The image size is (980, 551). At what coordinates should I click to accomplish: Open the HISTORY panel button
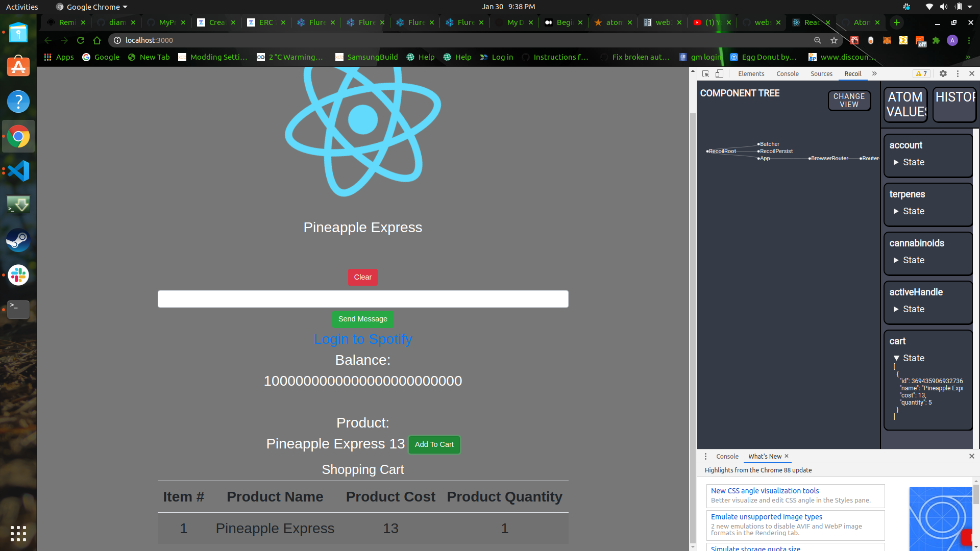[954, 105]
